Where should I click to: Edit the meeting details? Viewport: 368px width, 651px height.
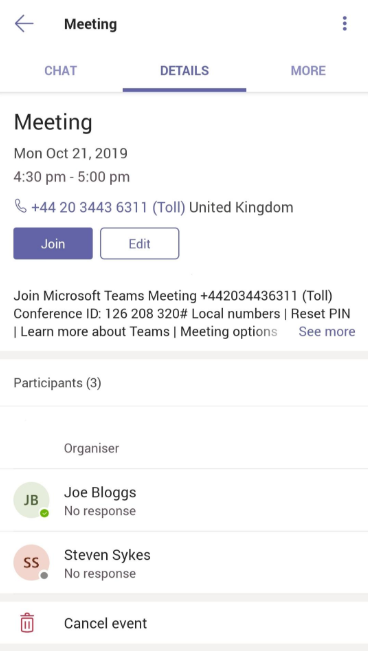[140, 243]
